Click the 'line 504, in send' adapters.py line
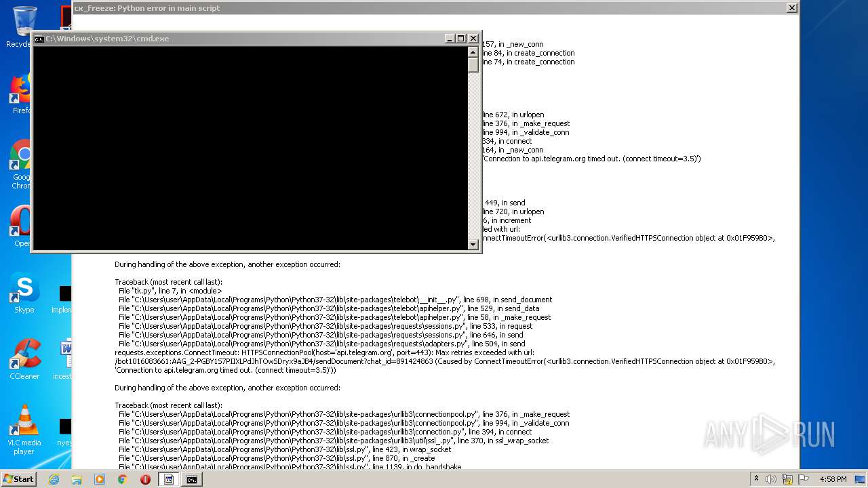 321,344
